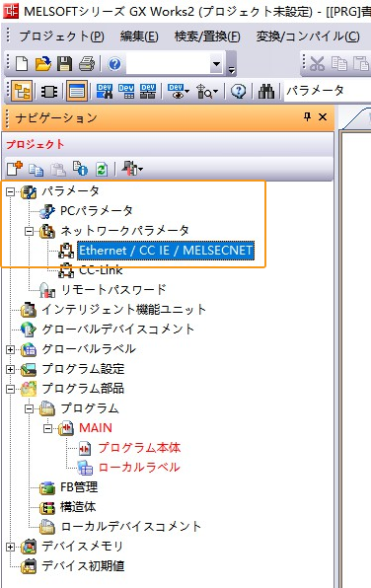Screen dimensions: 371x588
Task: Open help via blue question icon
Action: point(114,64)
